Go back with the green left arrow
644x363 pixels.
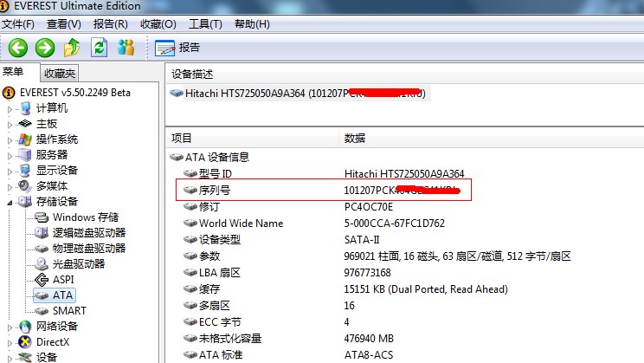point(18,48)
